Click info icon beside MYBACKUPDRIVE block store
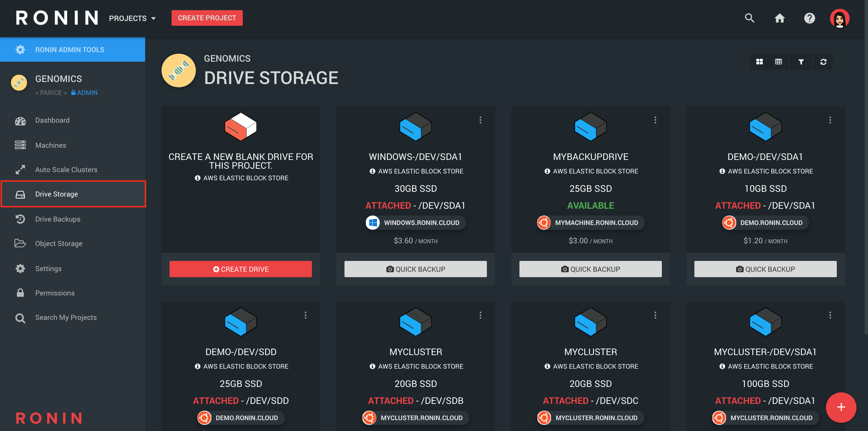 [547, 171]
